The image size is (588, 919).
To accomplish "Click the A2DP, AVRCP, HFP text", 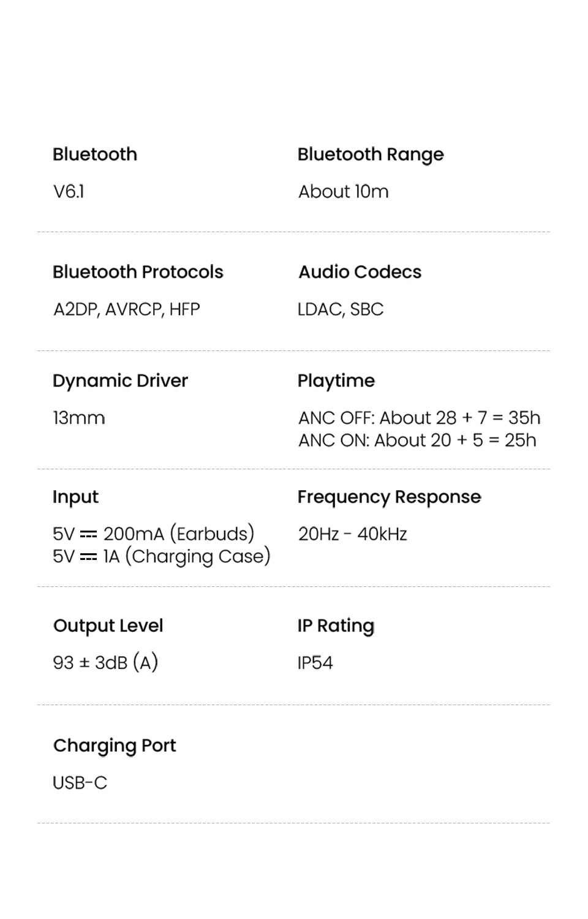I will (126, 309).
